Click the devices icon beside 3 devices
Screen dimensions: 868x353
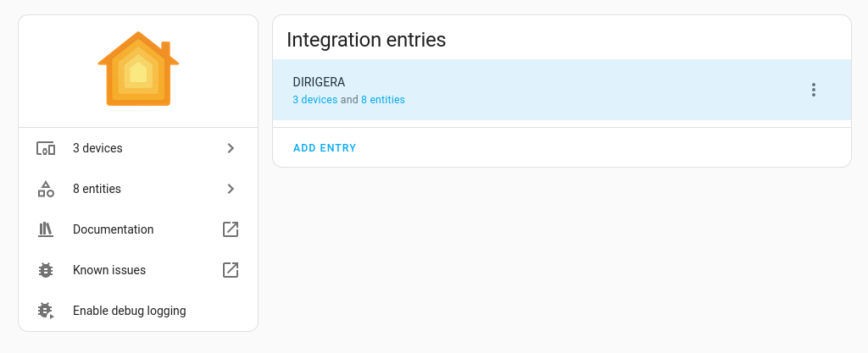tap(46, 148)
